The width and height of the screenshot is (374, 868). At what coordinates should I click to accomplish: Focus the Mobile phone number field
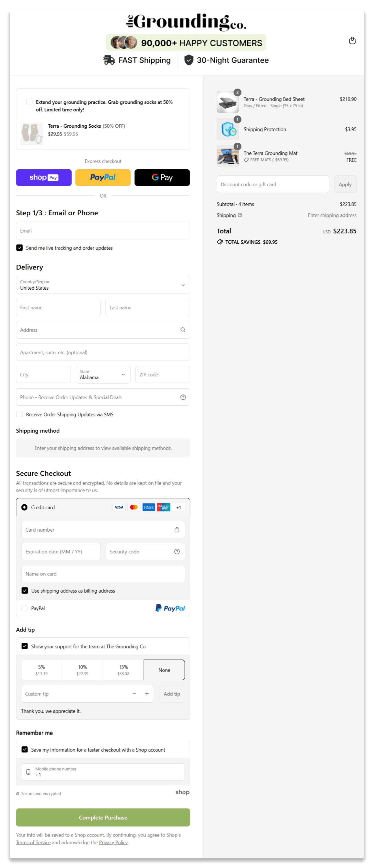coord(103,772)
